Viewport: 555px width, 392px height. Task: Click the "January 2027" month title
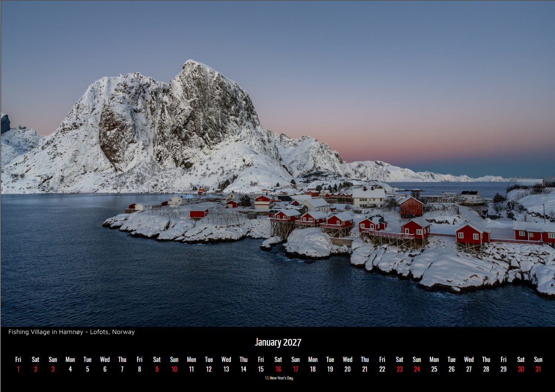278,342
